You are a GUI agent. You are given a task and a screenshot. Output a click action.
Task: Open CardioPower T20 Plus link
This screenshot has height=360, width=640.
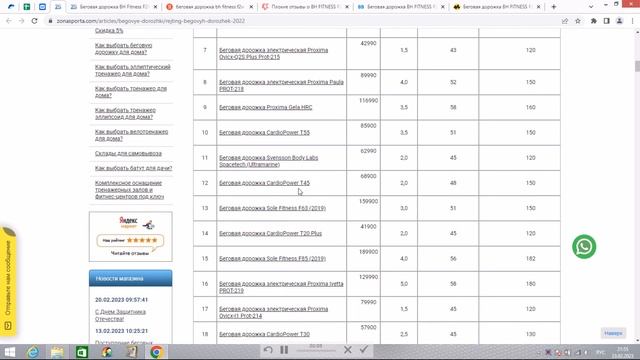coord(270,233)
